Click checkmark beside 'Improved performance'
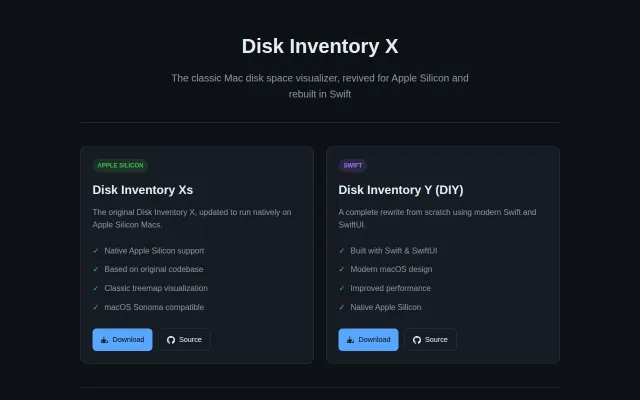640x400 pixels. click(342, 288)
